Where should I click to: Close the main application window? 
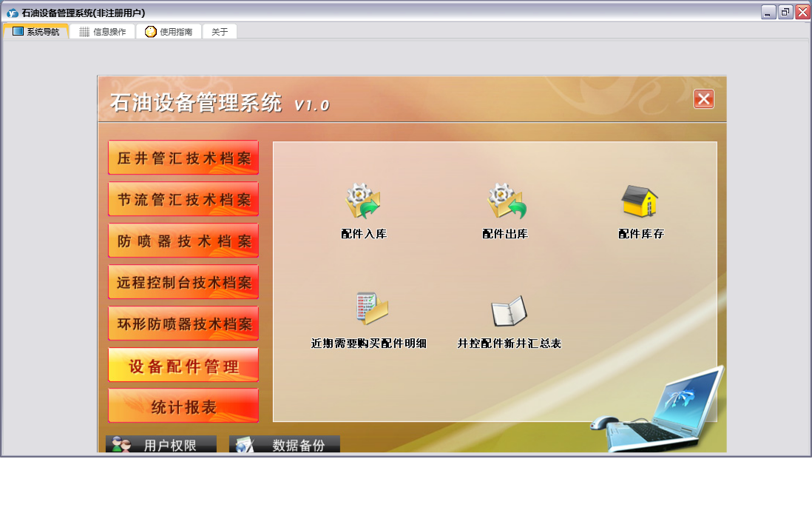pyautogui.click(x=803, y=12)
